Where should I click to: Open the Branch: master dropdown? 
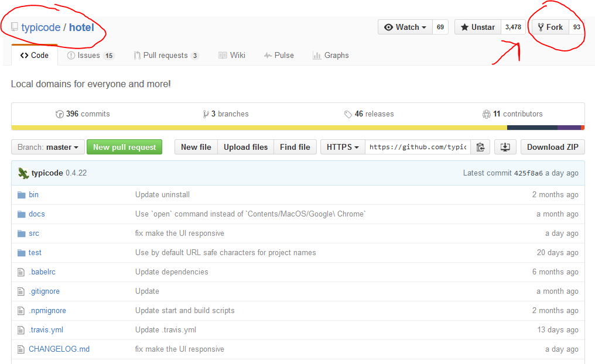click(48, 147)
